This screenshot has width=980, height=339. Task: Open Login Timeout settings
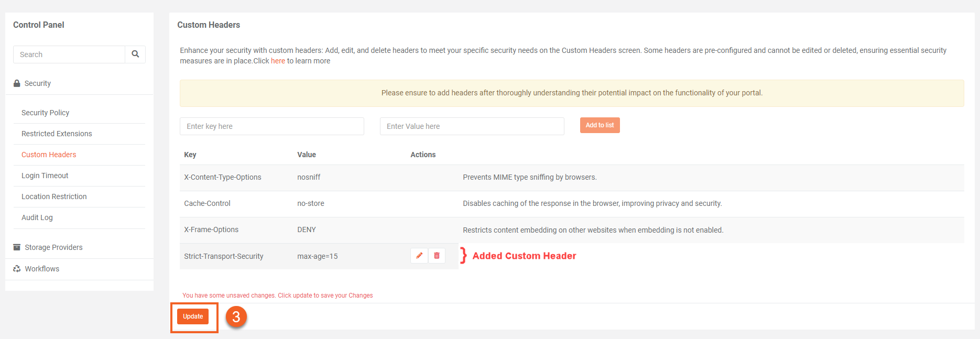[45, 176]
